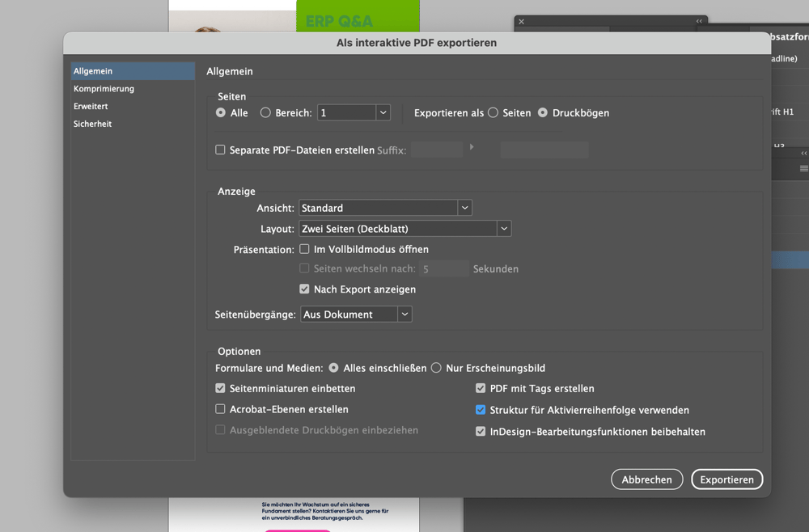Click the ERP Q&A heading in document
Screen dimensions: 809x532
click(339, 21)
